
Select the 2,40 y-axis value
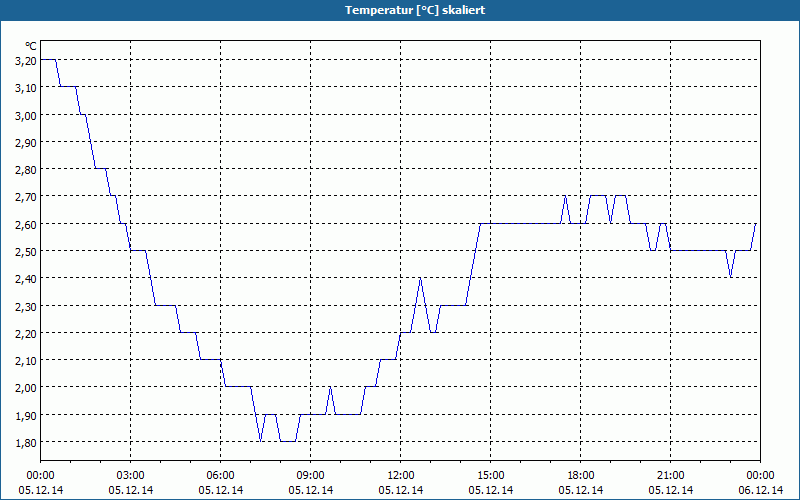[x=26, y=279]
